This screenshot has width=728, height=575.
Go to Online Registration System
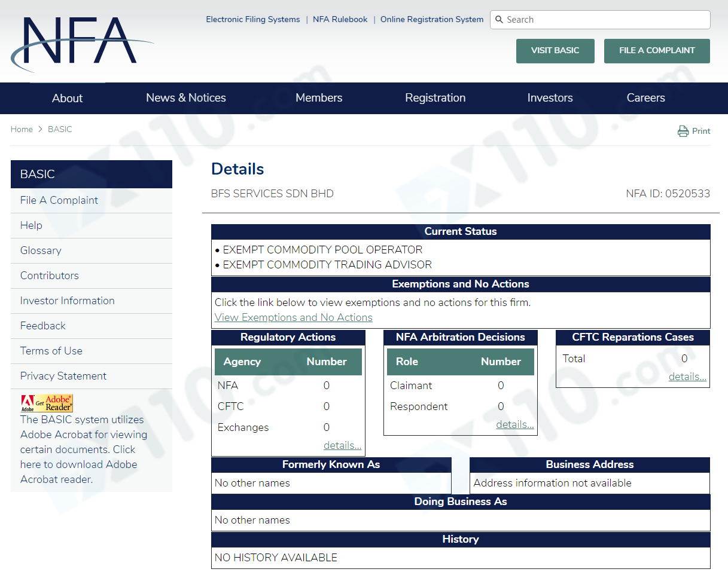[x=432, y=20]
